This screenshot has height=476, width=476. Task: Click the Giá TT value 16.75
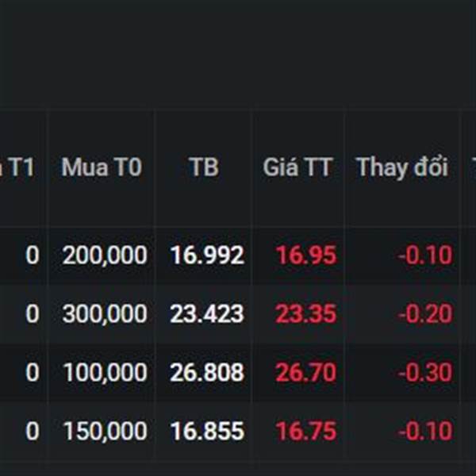click(x=306, y=432)
